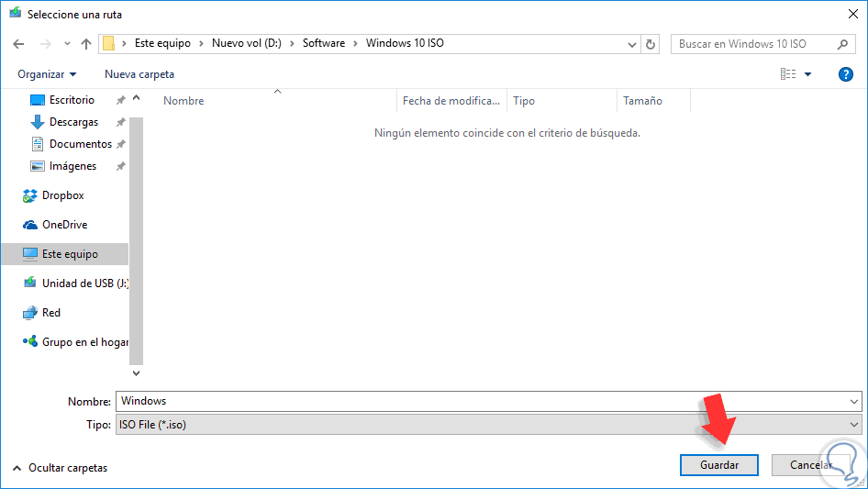Image resolution: width=868 pixels, height=489 pixels.
Task: Expand chevron after 'Software' breadcrumb
Action: pos(355,44)
